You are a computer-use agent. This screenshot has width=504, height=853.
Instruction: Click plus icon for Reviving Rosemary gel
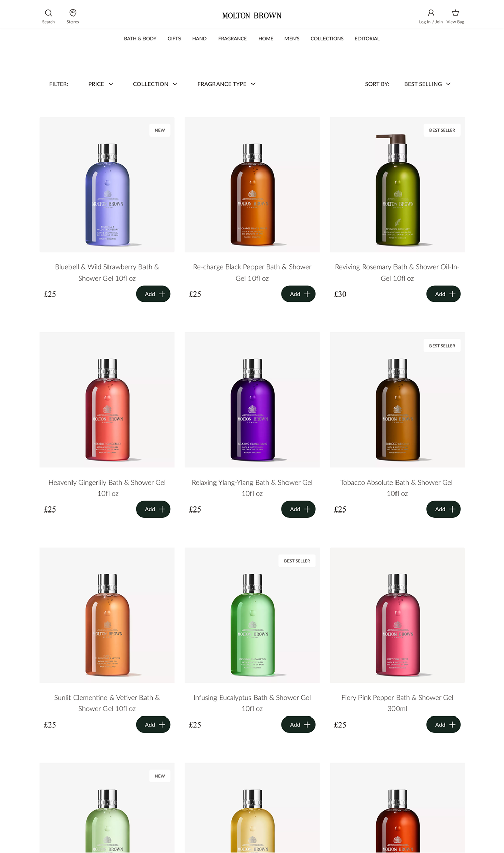(x=452, y=294)
